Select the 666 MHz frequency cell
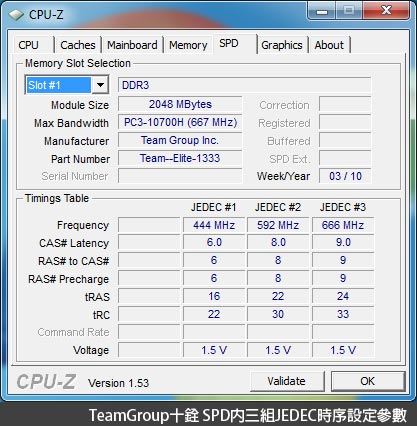The image size is (417, 426). [x=343, y=225]
